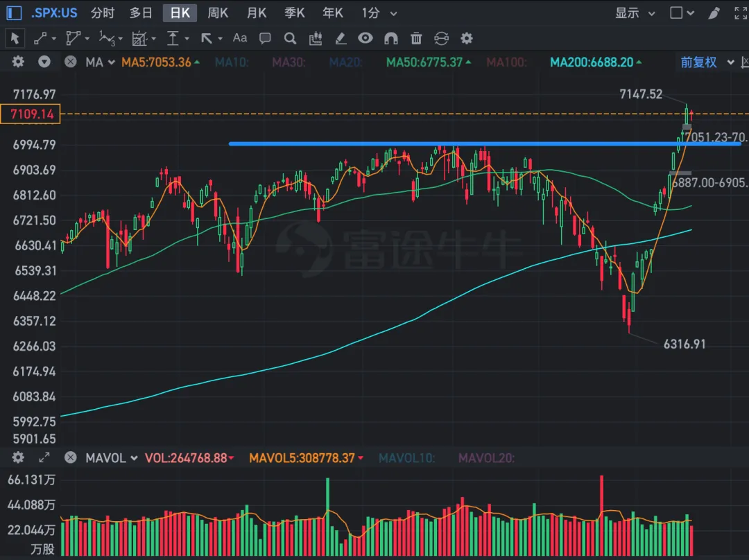Toggle the magnet snap mode
Viewport: 749px width, 560px height.
390,38
